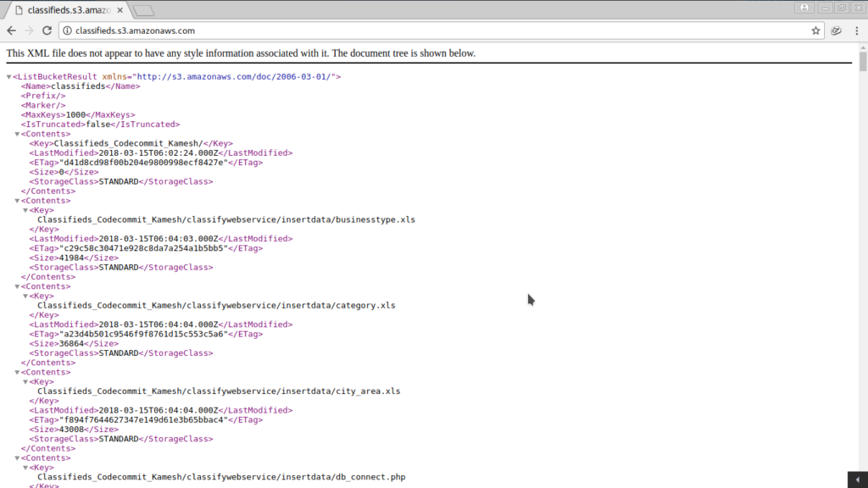
Task: Collapse the ListBucketResult root node
Action: click(x=7, y=76)
